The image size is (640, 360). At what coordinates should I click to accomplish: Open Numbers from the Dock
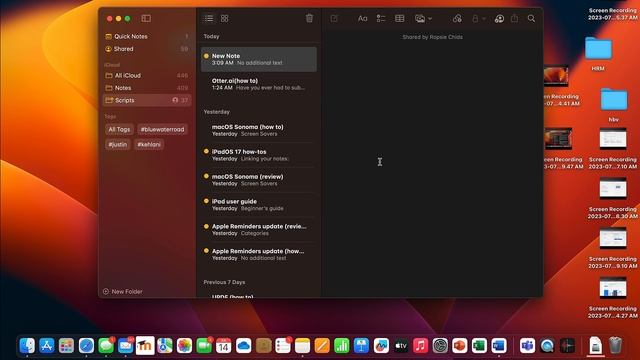(342, 346)
